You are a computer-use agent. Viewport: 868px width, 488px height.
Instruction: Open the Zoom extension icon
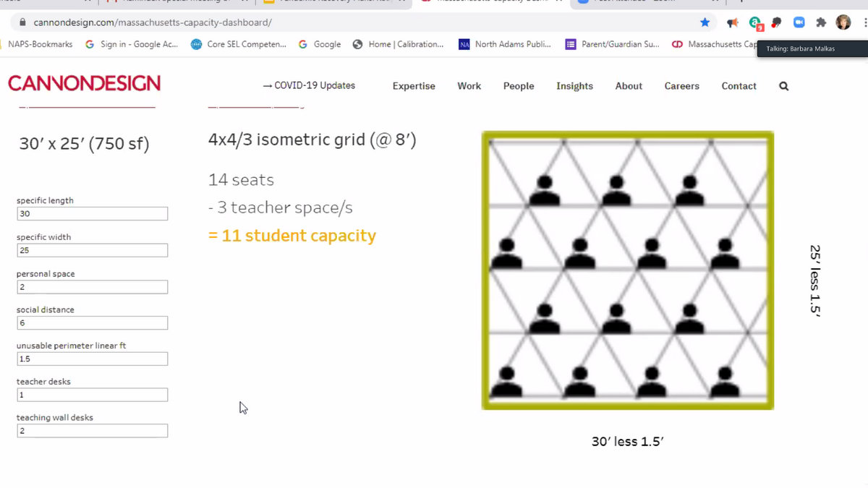coord(799,22)
